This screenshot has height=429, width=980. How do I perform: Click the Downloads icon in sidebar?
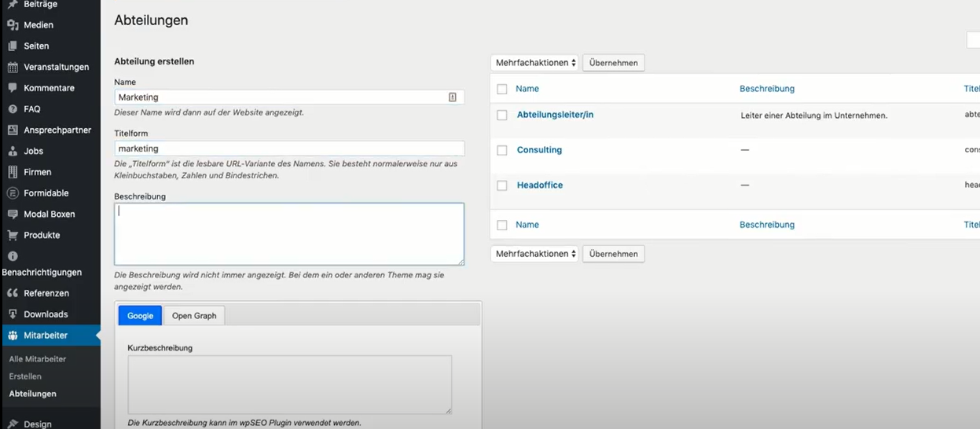click(x=13, y=314)
